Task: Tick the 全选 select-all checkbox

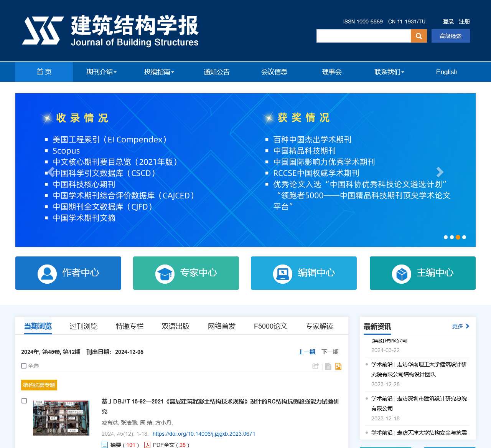Action: click(24, 366)
